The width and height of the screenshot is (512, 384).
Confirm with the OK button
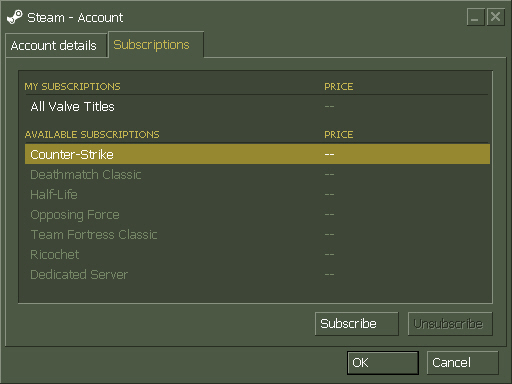(x=383, y=363)
